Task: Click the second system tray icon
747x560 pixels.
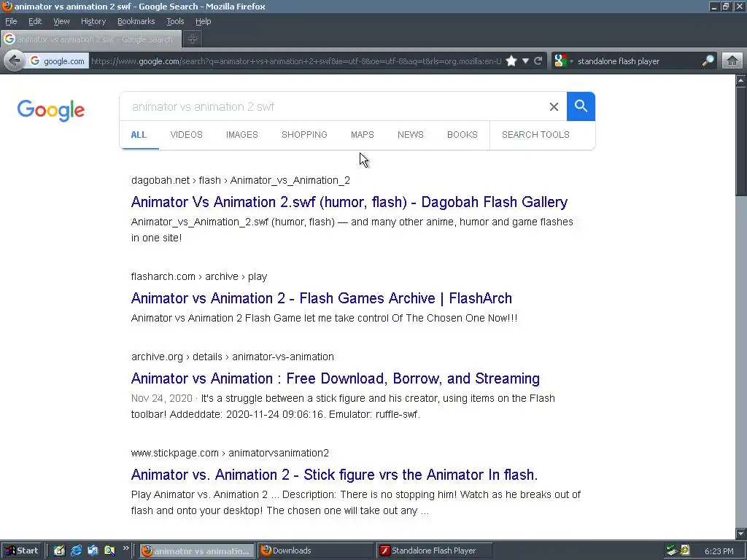Action: pyautogui.click(x=686, y=551)
